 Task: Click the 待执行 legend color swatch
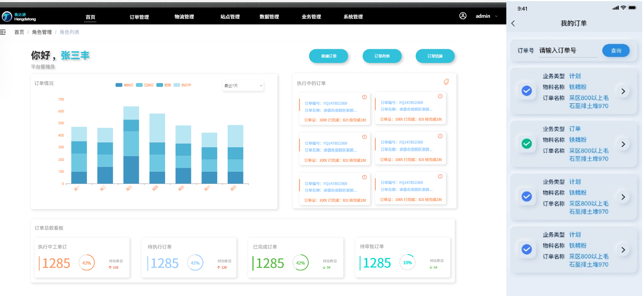[x=119, y=85]
